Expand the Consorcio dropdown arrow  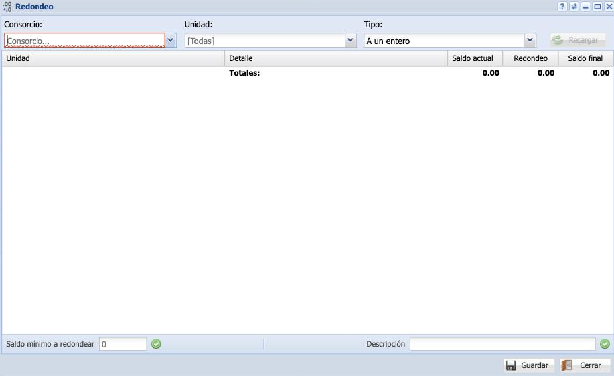tap(170, 40)
